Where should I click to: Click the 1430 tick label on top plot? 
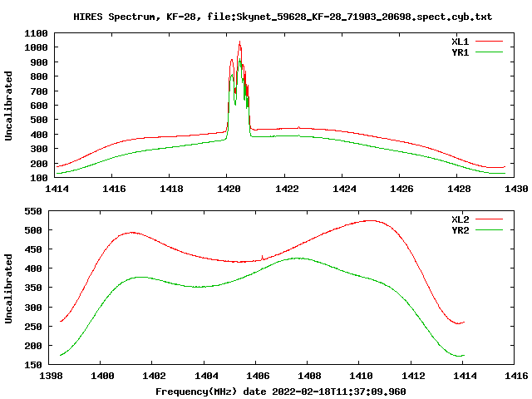click(x=516, y=189)
